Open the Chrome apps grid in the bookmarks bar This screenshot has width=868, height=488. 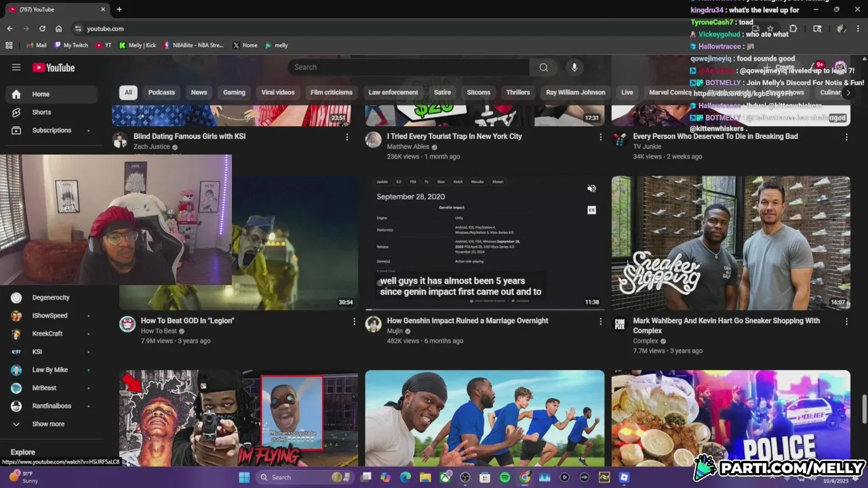9,45
